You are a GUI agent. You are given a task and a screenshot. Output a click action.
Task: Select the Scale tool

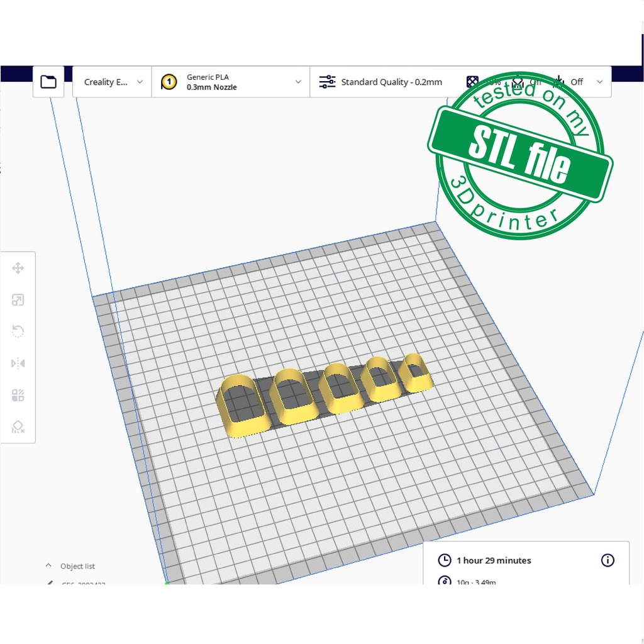(18, 300)
